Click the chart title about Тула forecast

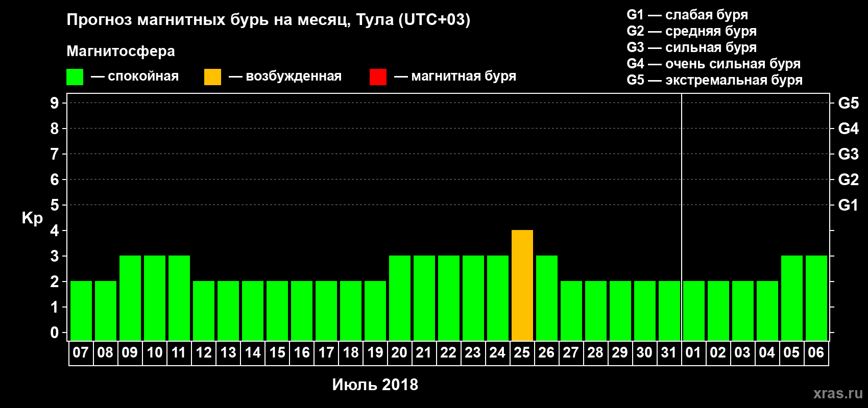point(269,20)
